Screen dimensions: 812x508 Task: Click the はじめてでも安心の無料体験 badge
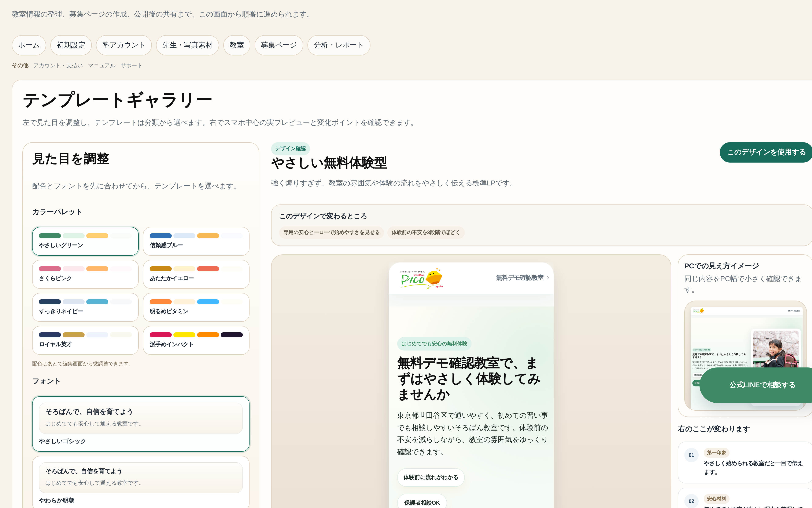434,344
